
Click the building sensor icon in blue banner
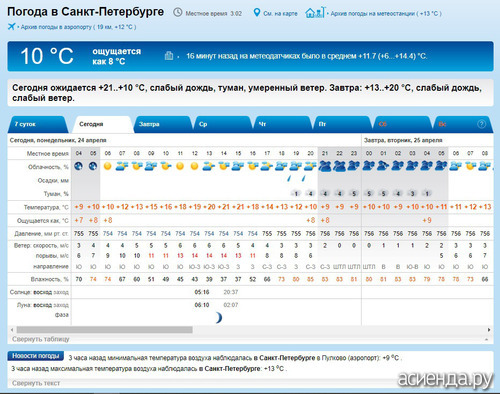169,56
